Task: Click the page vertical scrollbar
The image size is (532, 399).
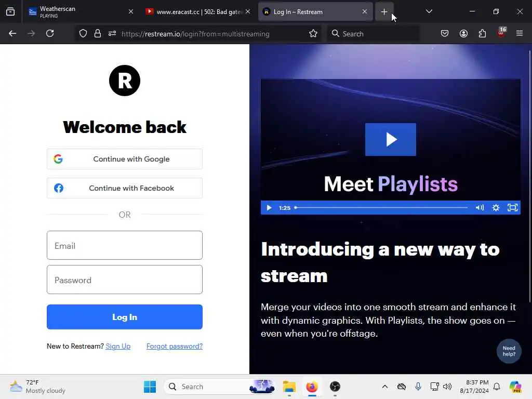Action: 529,177
